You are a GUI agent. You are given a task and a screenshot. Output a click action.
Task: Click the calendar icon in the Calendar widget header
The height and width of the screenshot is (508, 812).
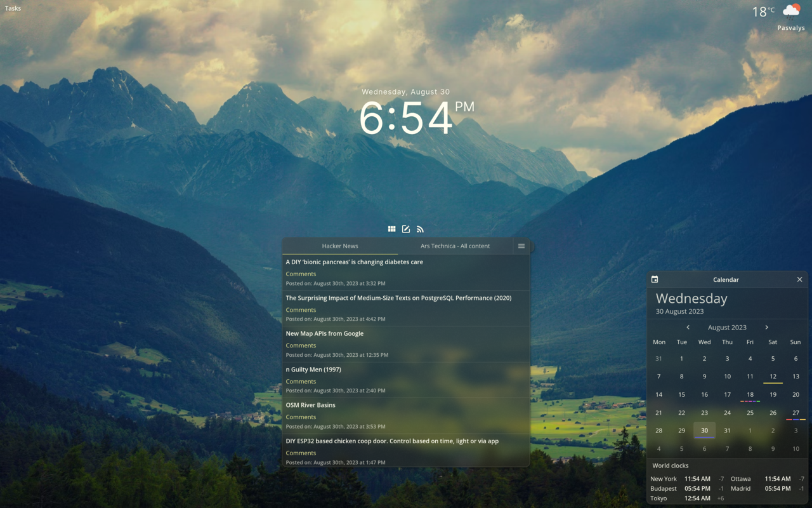tap(654, 279)
